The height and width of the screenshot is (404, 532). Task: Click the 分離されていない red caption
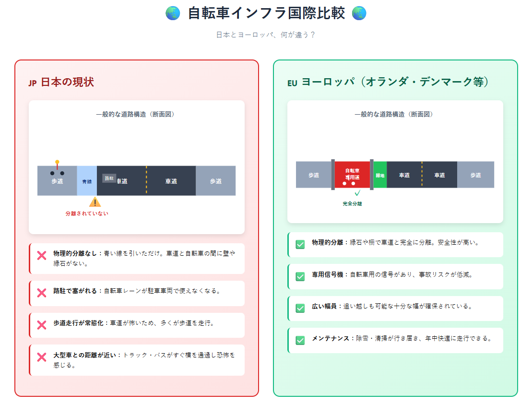tap(87, 214)
